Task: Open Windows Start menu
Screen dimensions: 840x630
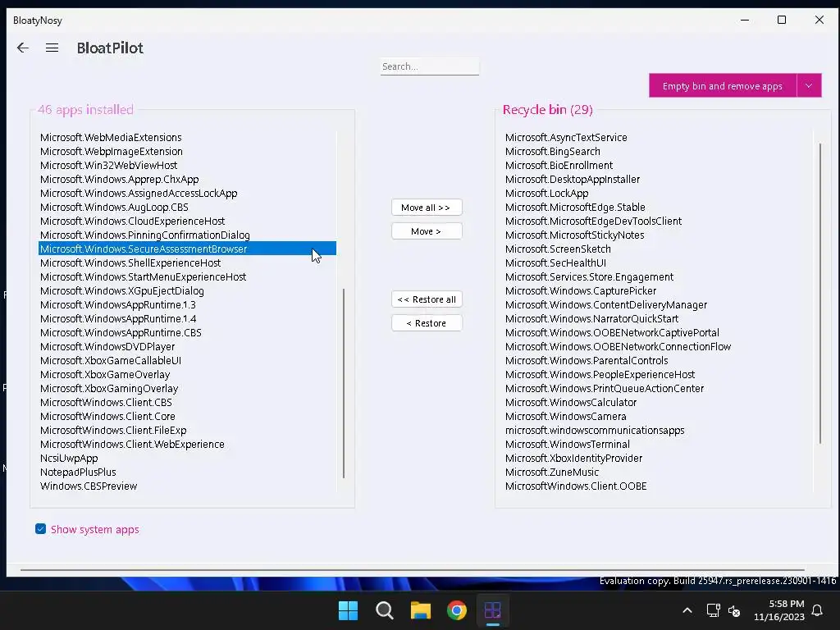Action: tap(348, 610)
